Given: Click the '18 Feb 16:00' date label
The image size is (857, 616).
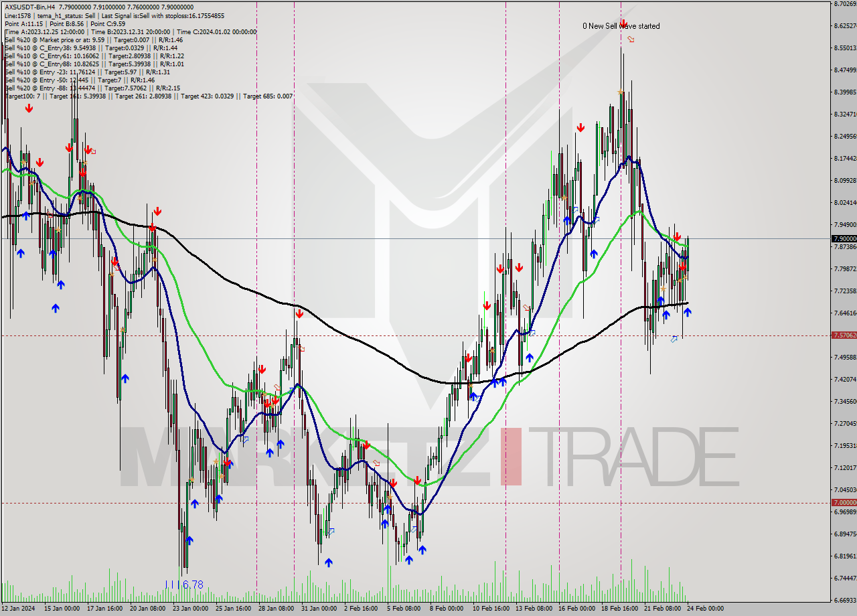Looking at the screenshot, I should pos(619,609).
